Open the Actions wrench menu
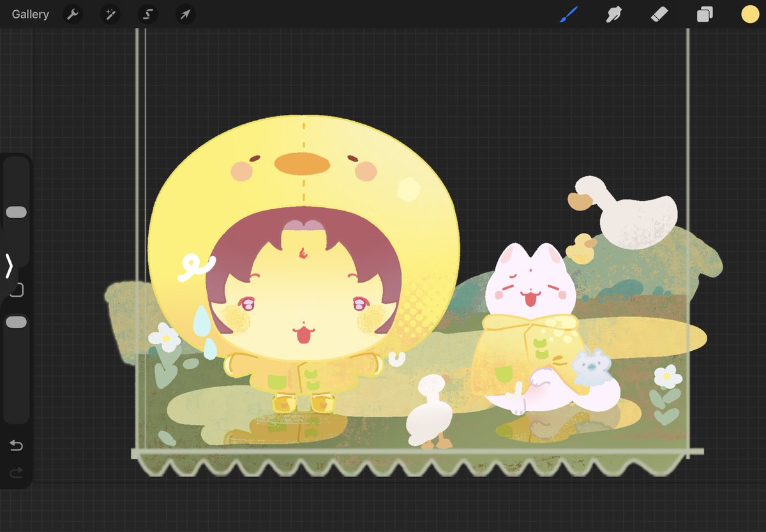The width and height of the screenshot is (766, 532). pyautogui.click(x=73, y=14)
